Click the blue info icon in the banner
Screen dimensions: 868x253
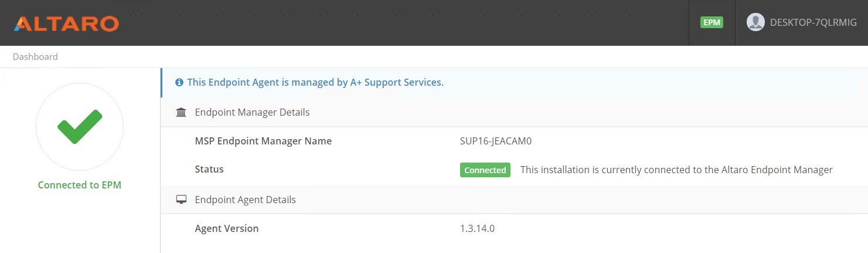coord(179,82)
